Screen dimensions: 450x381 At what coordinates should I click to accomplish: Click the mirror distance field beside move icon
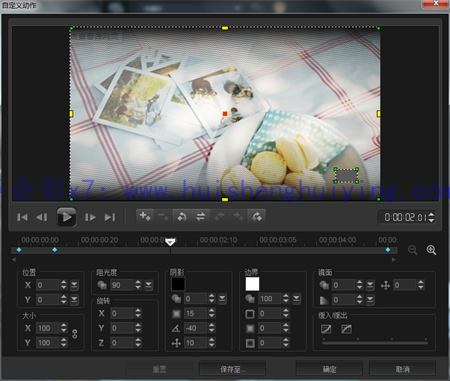coord(405,285)
